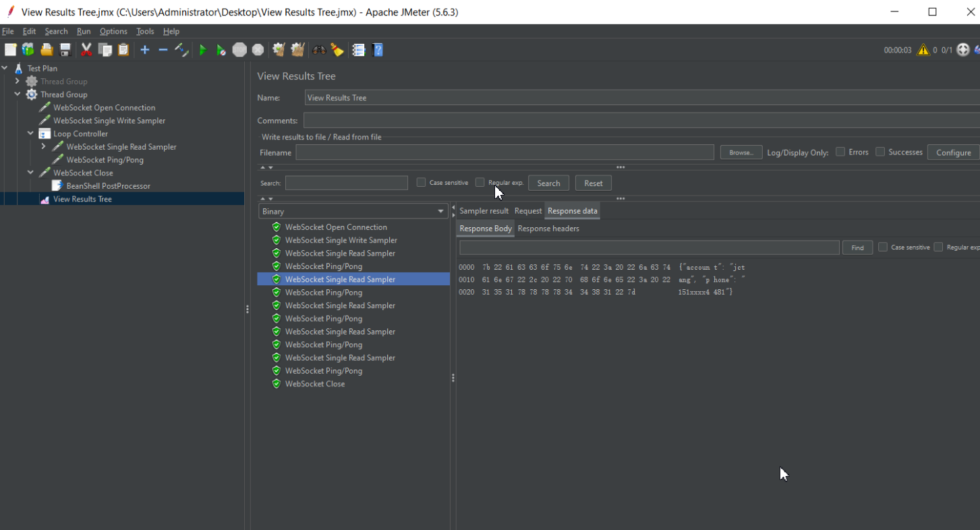Reset search with the yellow broom icon
The height and width of the screenshot is (530, 980).
click(337, 50)
